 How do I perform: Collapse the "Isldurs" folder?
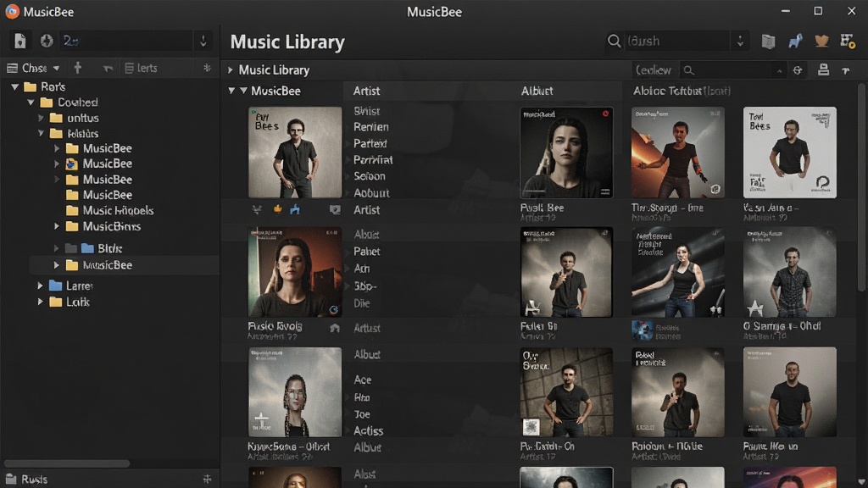[x=41, y=133]
